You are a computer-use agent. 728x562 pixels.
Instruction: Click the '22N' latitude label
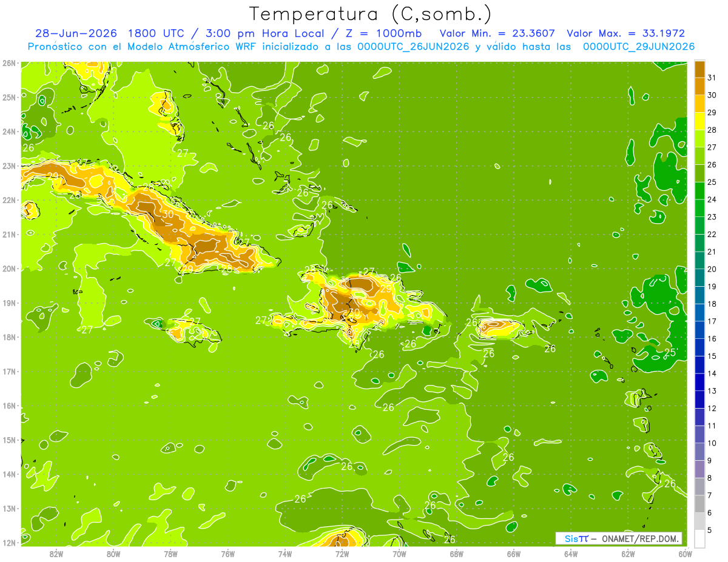(8, 200)
